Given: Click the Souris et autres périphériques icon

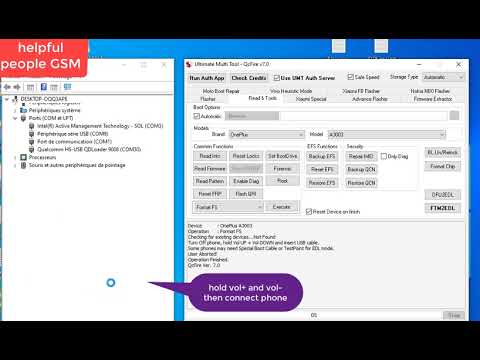Looking at the screenshot, I should (23, 165).
